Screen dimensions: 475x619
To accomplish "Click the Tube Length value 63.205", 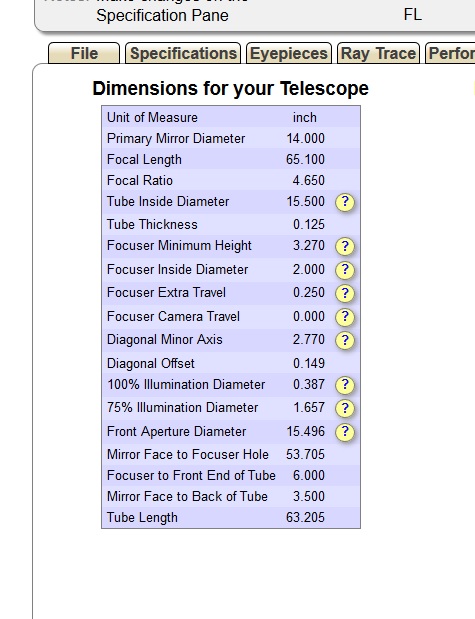I will pos(305,518).
